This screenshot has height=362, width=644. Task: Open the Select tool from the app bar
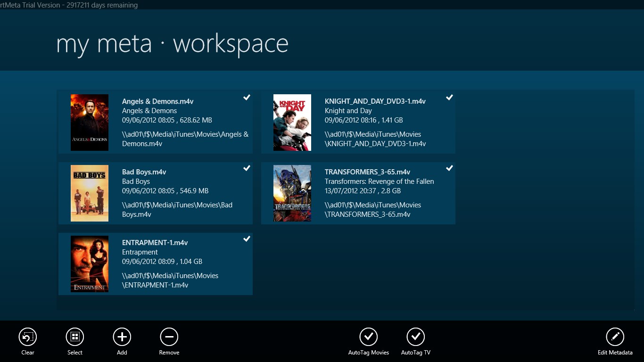tap(74, 337)
